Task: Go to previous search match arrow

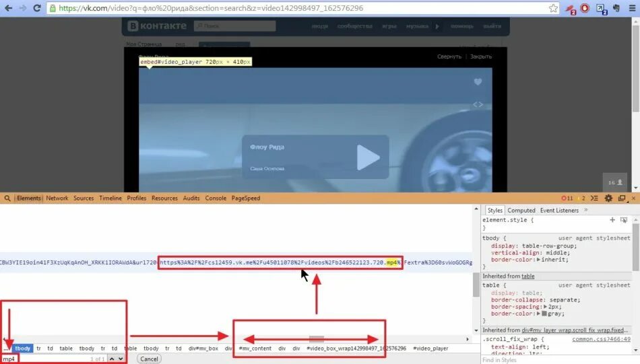Action: pos(112,359)
